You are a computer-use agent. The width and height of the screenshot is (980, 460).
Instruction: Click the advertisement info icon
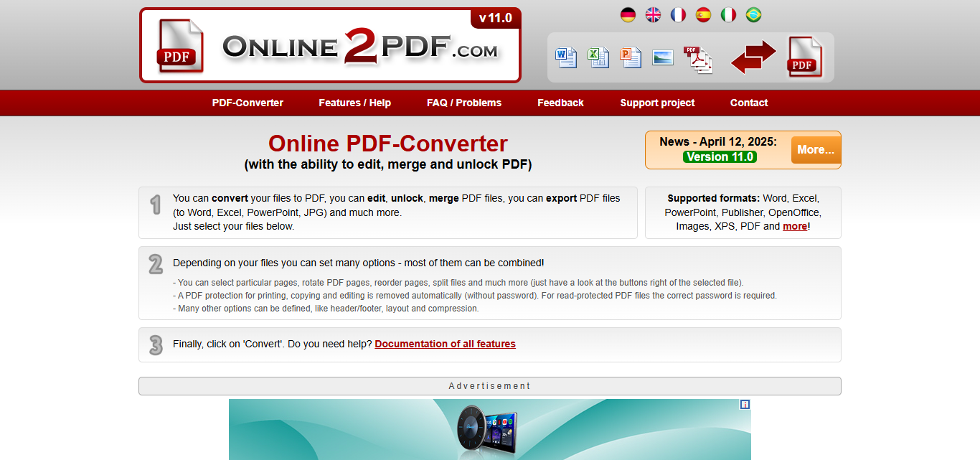pyautogui.click(x=745, y=405)
